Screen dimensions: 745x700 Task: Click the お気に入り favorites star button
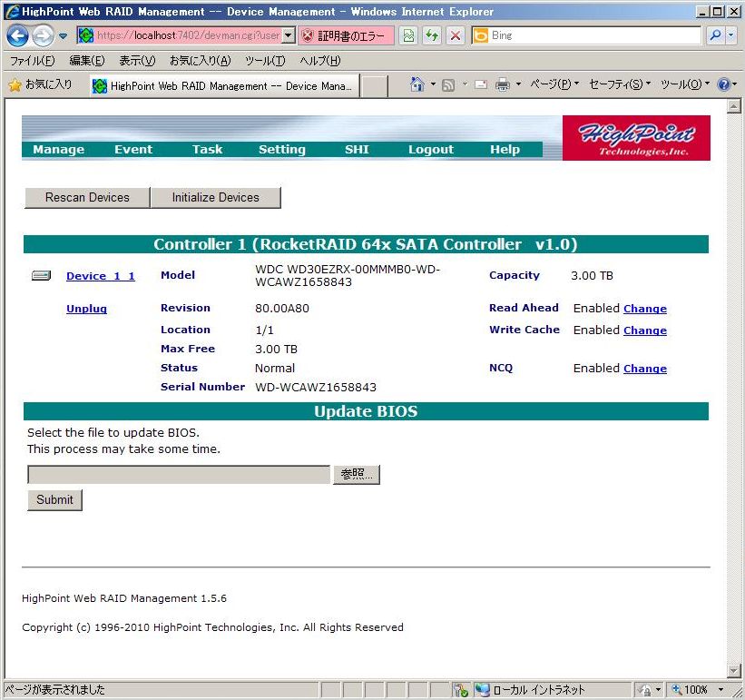[x=41, y=85]
